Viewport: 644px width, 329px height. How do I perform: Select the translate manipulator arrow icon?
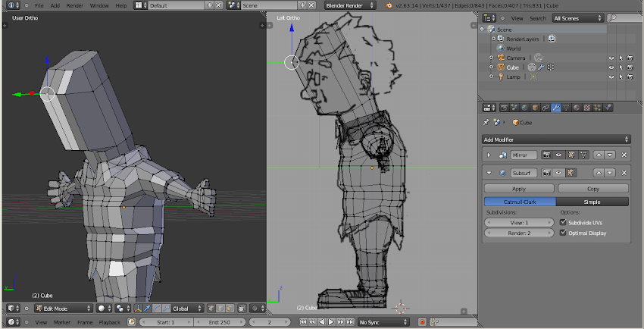pos(147,309)
